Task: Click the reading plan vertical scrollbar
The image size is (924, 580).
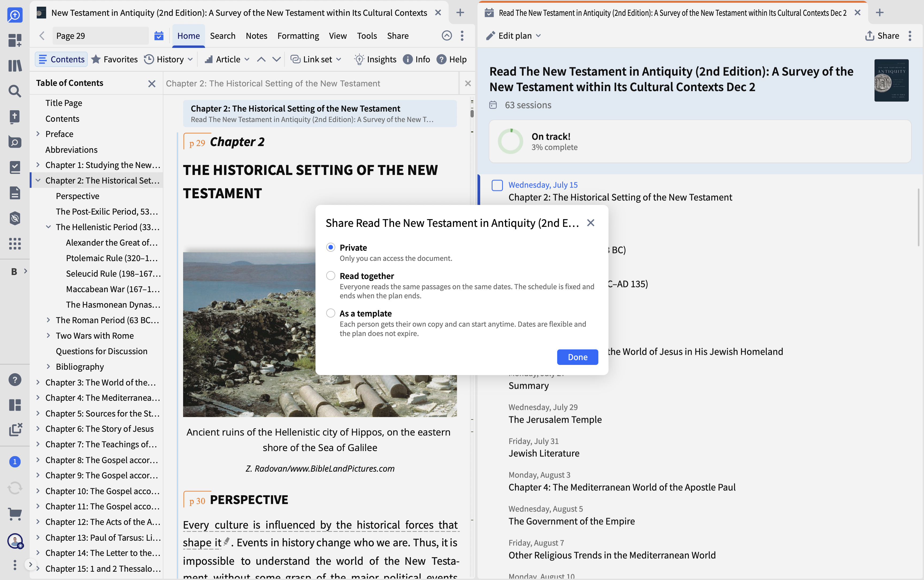Action: click(919, 217)
